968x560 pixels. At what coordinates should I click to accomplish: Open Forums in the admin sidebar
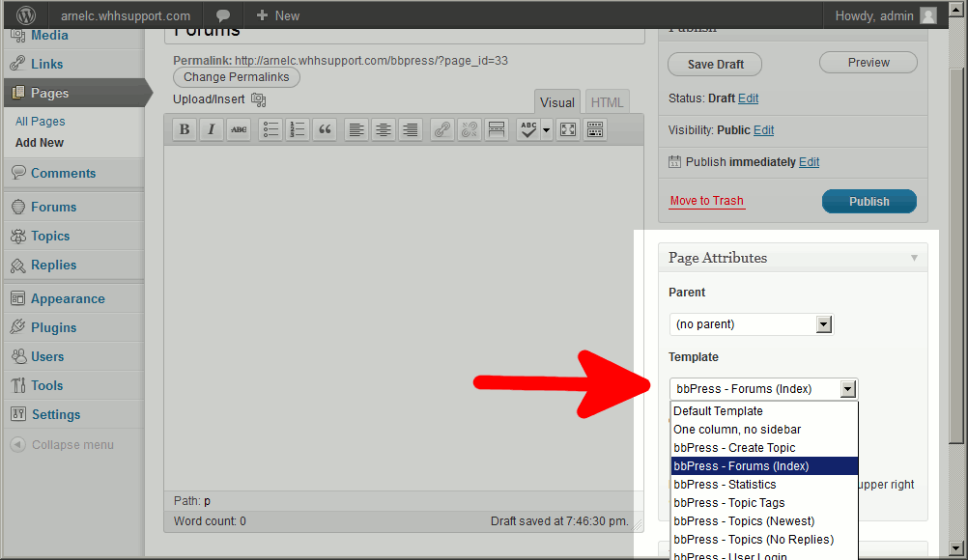[53, 207]
